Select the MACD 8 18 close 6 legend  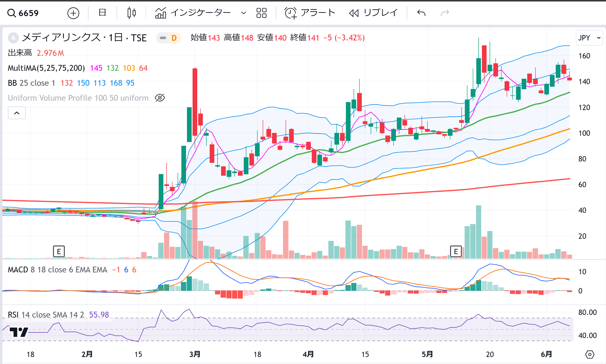coord(57,270)
